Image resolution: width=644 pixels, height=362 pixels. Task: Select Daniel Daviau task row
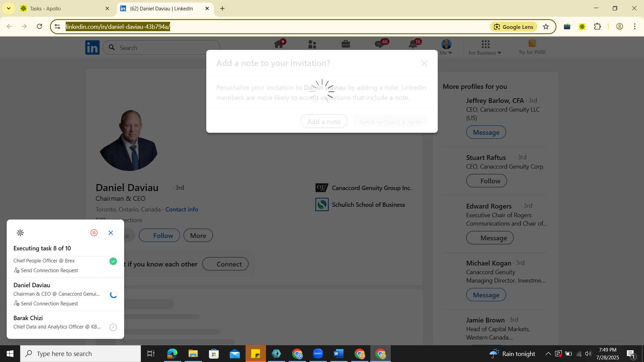pyautogui.click(x=65, y=294)
